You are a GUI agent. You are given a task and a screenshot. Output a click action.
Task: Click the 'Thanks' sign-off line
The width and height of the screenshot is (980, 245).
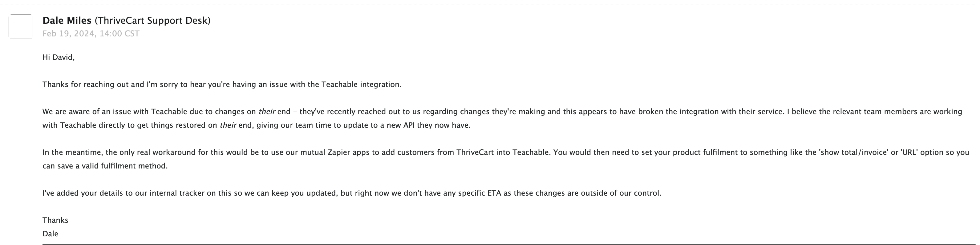(55, 220)
